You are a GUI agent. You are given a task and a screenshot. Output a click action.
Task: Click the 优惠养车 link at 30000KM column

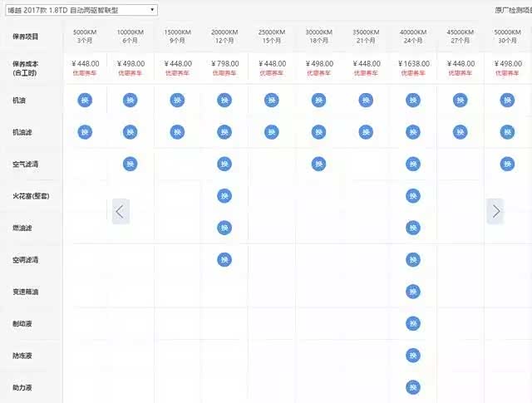319,73
